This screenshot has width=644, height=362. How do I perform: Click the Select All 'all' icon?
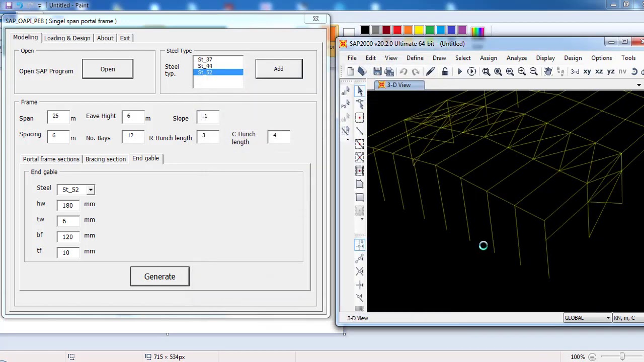[x=345, y=91]
